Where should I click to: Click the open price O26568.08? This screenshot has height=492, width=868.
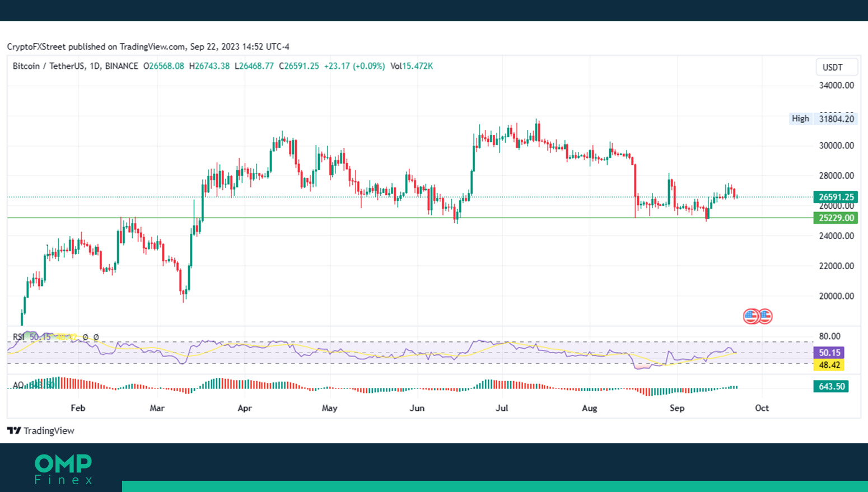(164, 66)
